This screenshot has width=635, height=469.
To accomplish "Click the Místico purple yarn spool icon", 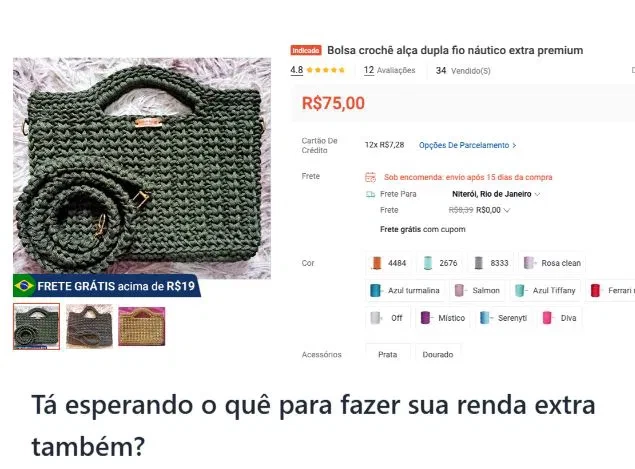I will pos(425,318).
